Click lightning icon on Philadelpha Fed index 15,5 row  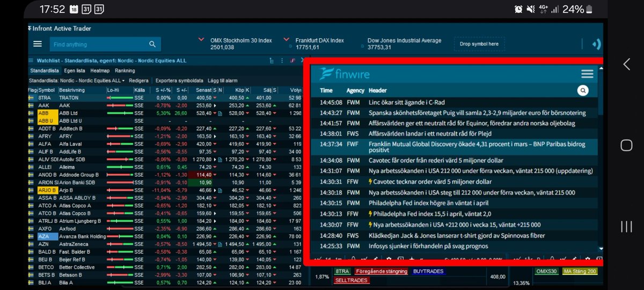(371, 214)
